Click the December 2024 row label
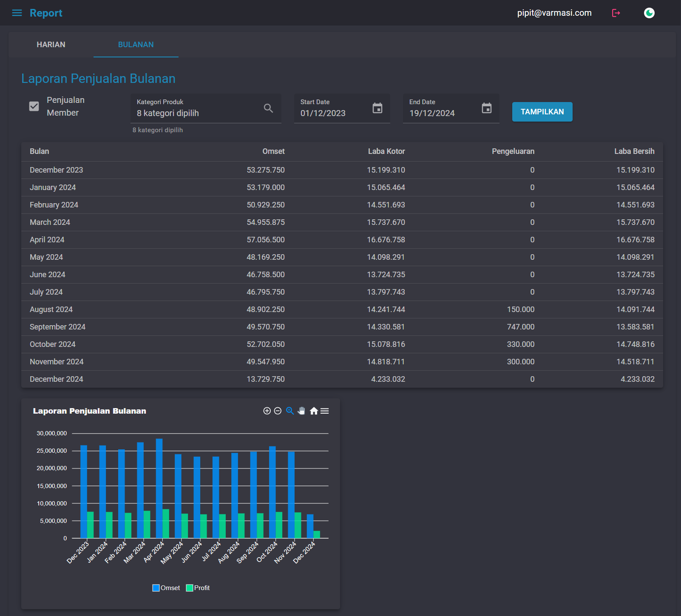Image resolution: width=681 pixels, height=616 pixels. coord(57,379)
